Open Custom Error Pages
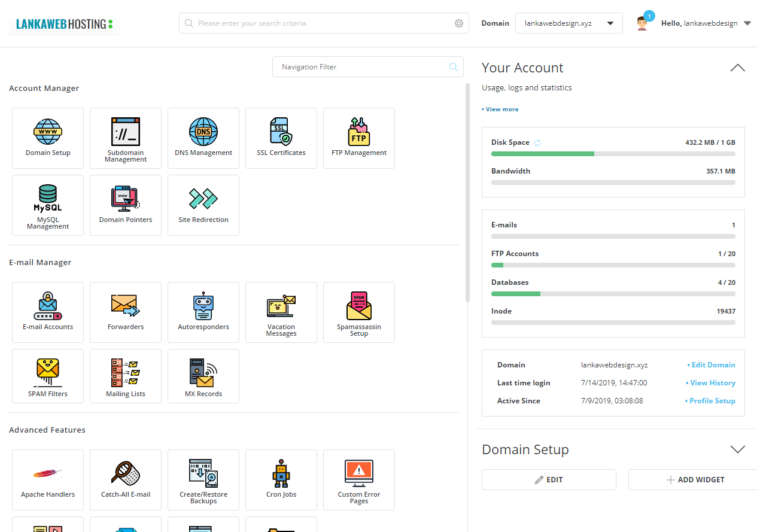The image size is (757, 532). click(359, 480)
